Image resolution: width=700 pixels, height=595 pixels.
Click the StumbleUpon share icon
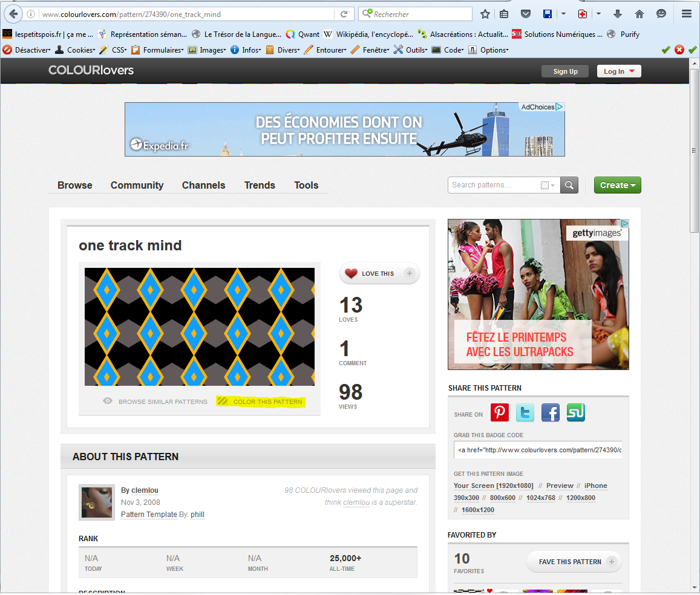coord(575,413)
